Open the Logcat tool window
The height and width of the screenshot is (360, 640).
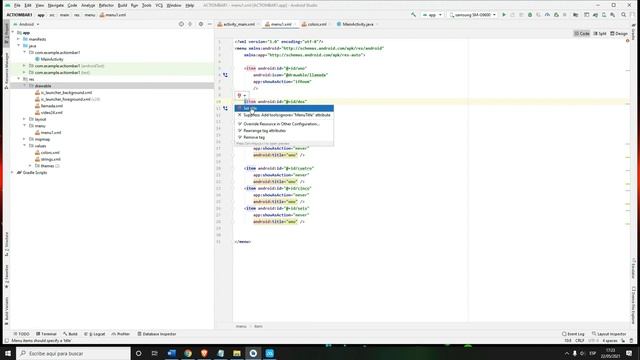click(x=95, y=334)
